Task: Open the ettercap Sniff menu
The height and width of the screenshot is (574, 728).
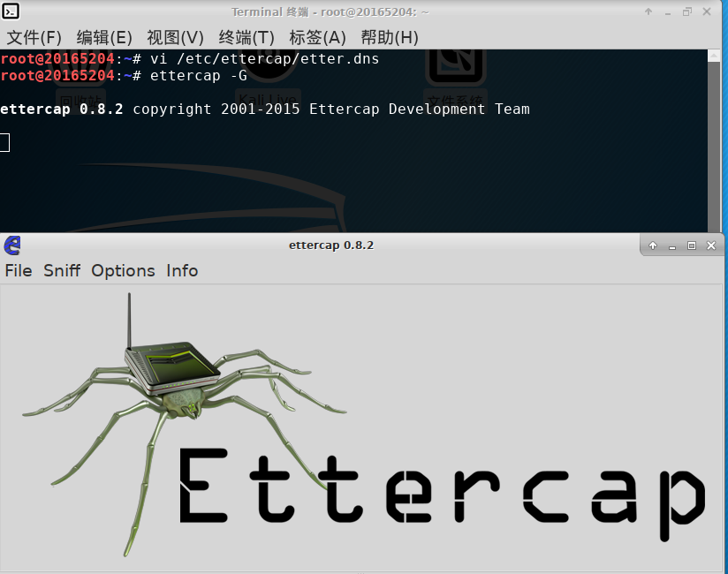Action: point(62,270)
